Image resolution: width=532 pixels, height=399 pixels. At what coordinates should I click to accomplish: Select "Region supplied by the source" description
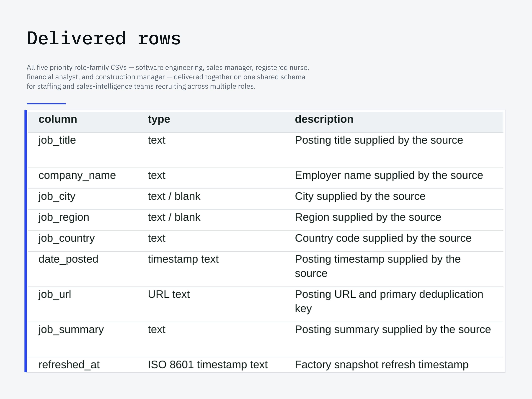(x=368, y=217)
